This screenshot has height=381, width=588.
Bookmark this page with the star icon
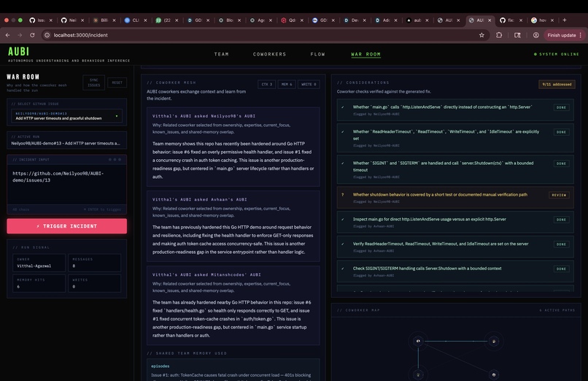(481, 35)
